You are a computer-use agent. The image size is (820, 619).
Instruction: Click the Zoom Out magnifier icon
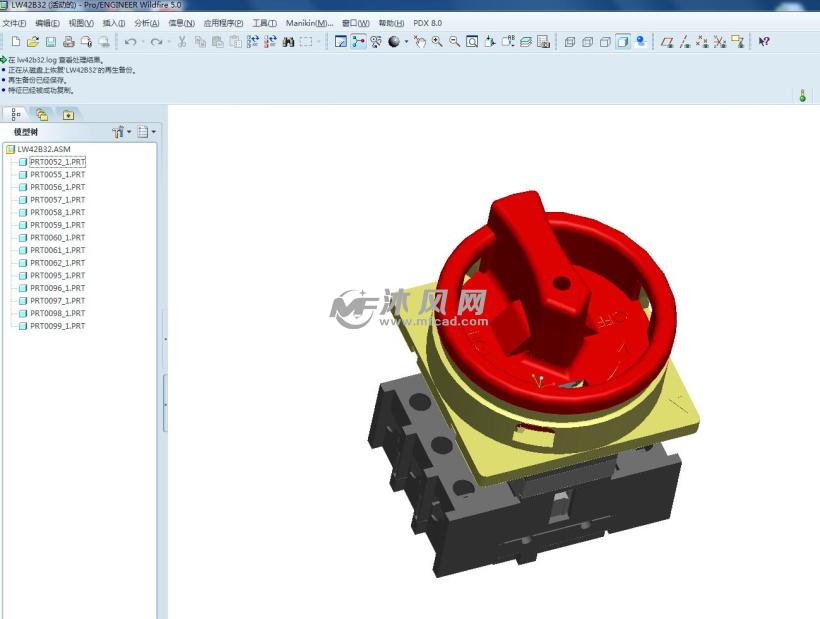(454, 42)
